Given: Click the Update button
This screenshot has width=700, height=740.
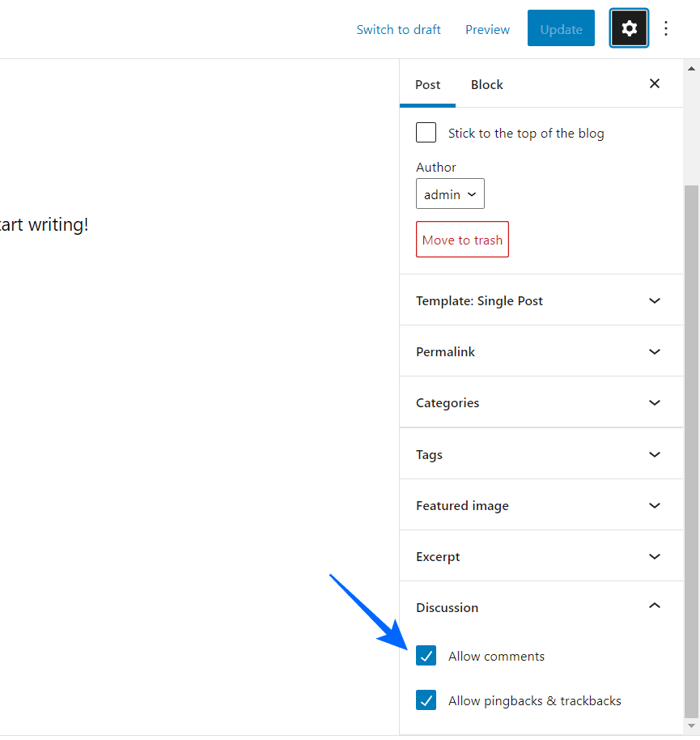Looking at the screenshot, I should (561, 28).
